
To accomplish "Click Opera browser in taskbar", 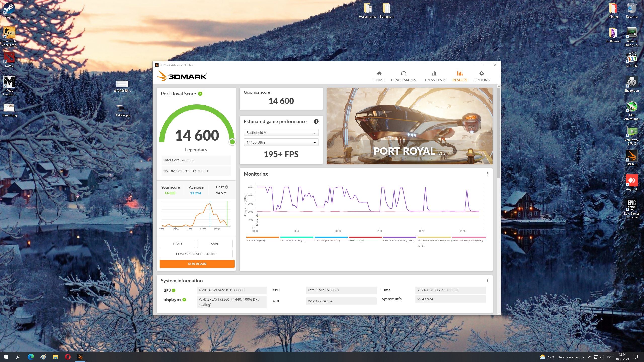I will click(68, 357).
